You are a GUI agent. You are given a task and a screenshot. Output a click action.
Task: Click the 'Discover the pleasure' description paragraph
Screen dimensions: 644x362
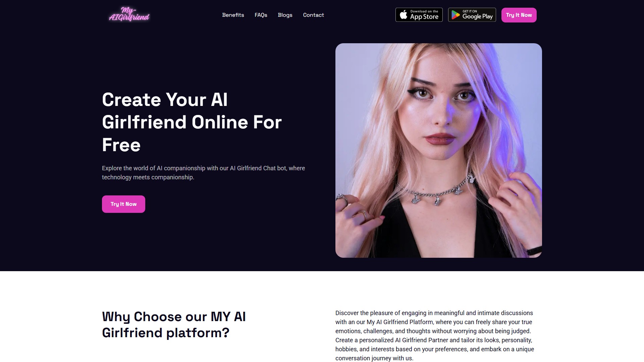pos(435,336)
